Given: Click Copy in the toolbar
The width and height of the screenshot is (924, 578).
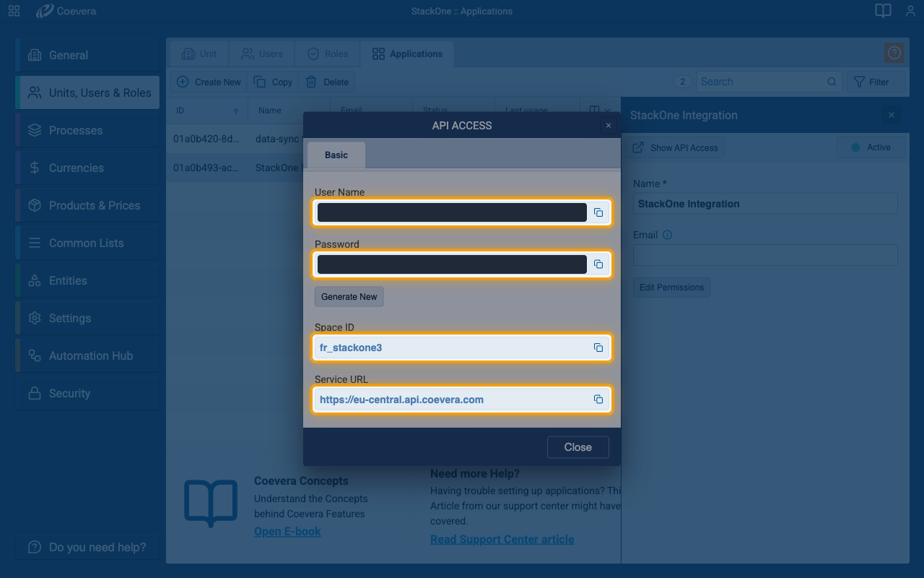Looking at the screenshot, I should coord(273,82).
